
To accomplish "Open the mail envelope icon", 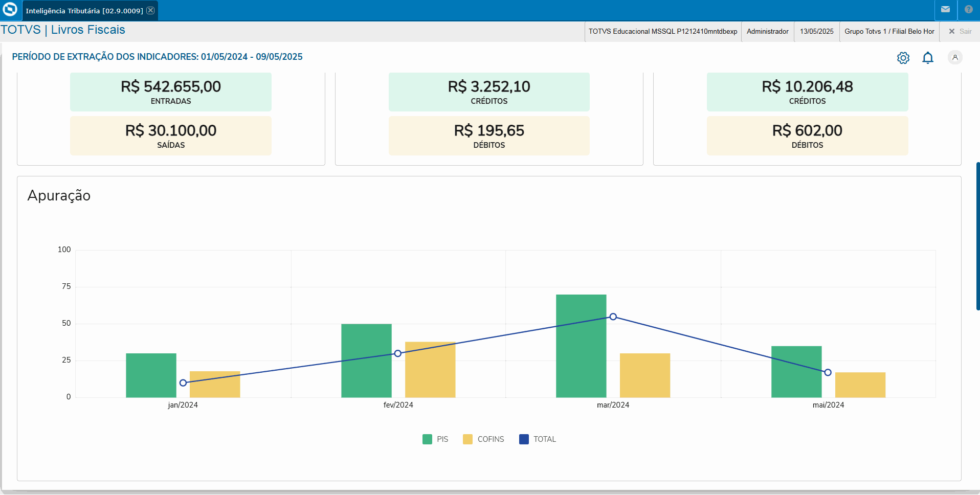I will [x=945, y=9].
